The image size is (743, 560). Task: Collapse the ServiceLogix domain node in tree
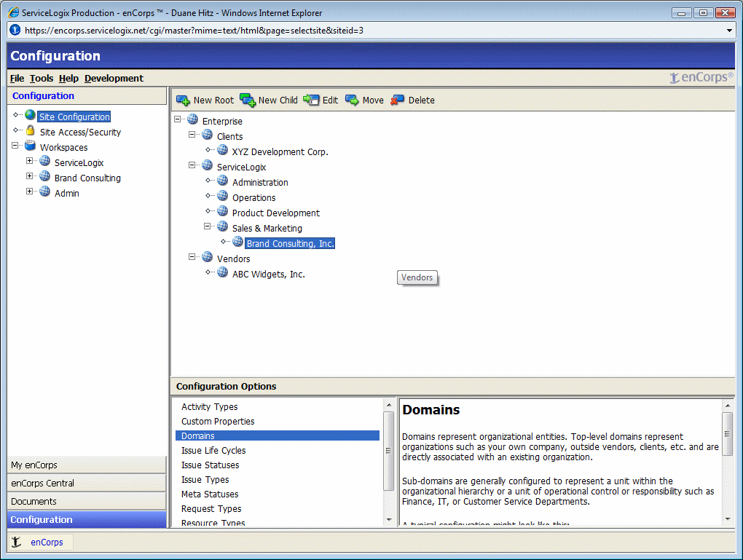coord(192,165)
